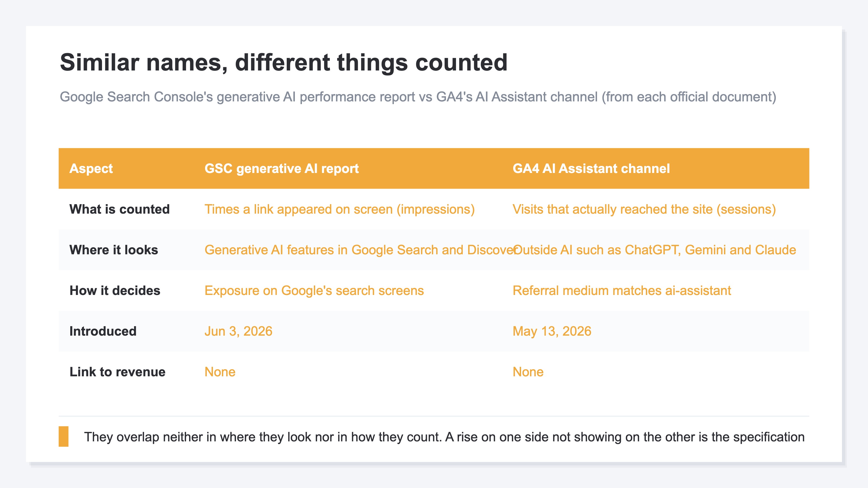This screenshot has height=488, width=868.
Task: Select the 'Introduced' row label
Action: click(x=103, y=331)
